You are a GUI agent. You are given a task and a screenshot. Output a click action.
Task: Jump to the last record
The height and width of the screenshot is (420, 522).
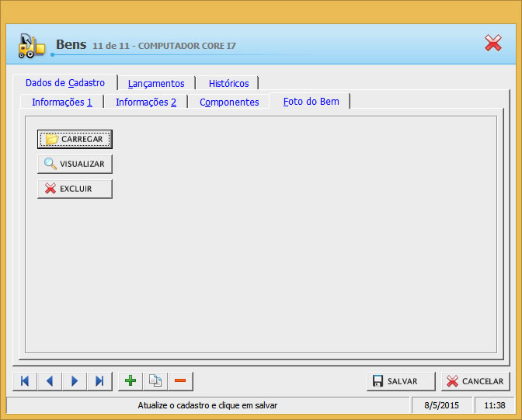[x=99, y=381]
